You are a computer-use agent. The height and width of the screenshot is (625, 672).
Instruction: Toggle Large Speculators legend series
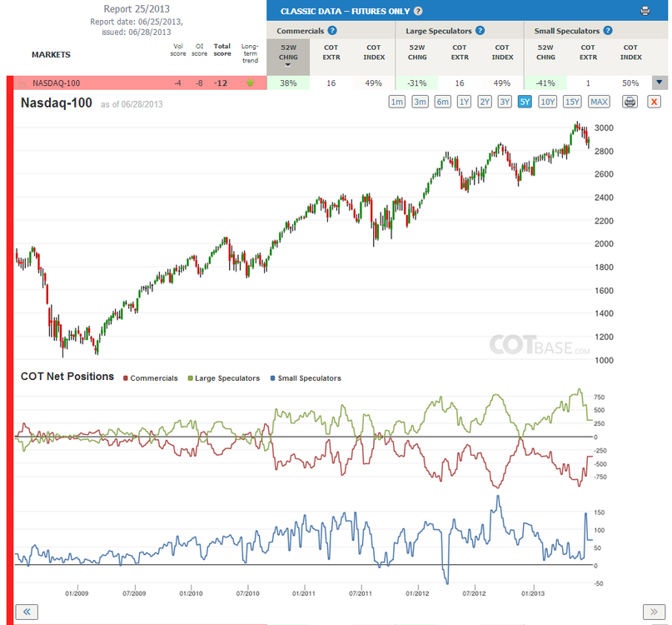coord(224,378)
